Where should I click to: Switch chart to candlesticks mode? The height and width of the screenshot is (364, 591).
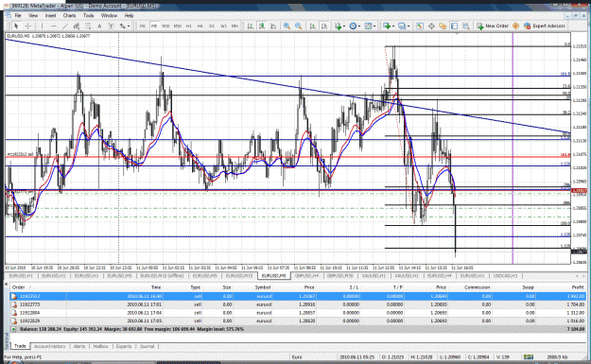262,26
